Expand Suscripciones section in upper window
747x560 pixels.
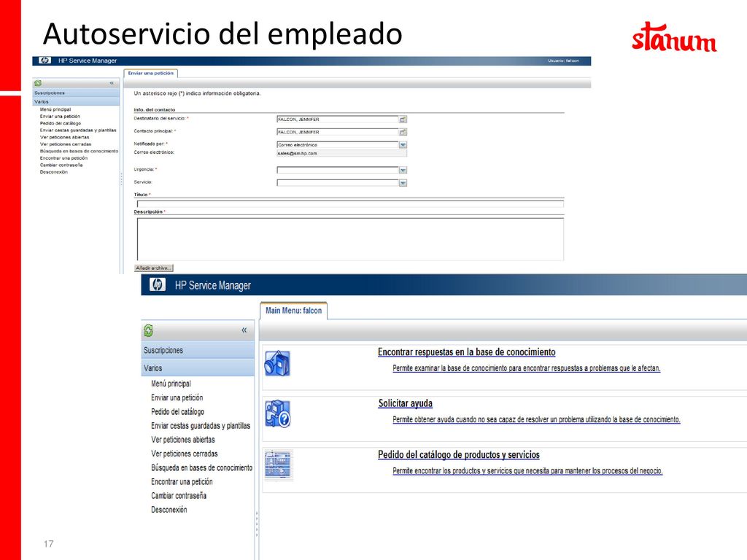coord(76,93)
